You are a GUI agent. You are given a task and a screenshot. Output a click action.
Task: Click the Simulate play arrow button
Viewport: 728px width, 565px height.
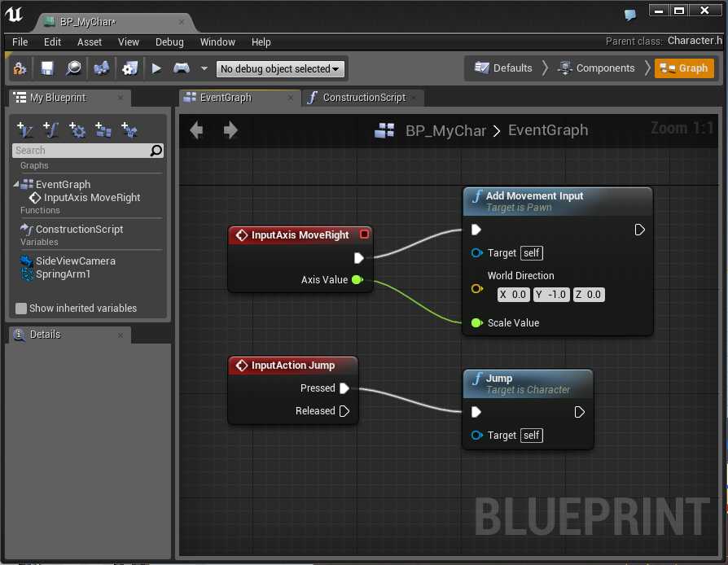point(156,68)
